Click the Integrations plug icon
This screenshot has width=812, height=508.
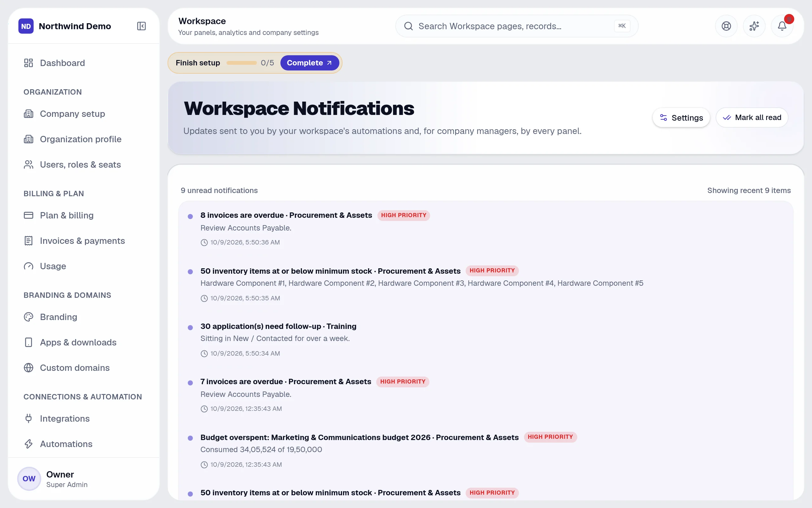29,418
